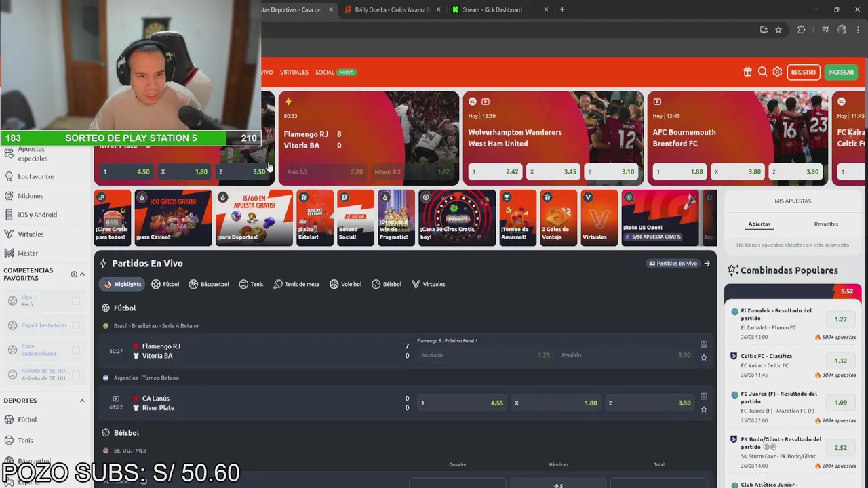Check the Copa Sudamericana checkbox
Image resolution: width=868 pixels, height=488 pixels.
click(x=76, y=350)
